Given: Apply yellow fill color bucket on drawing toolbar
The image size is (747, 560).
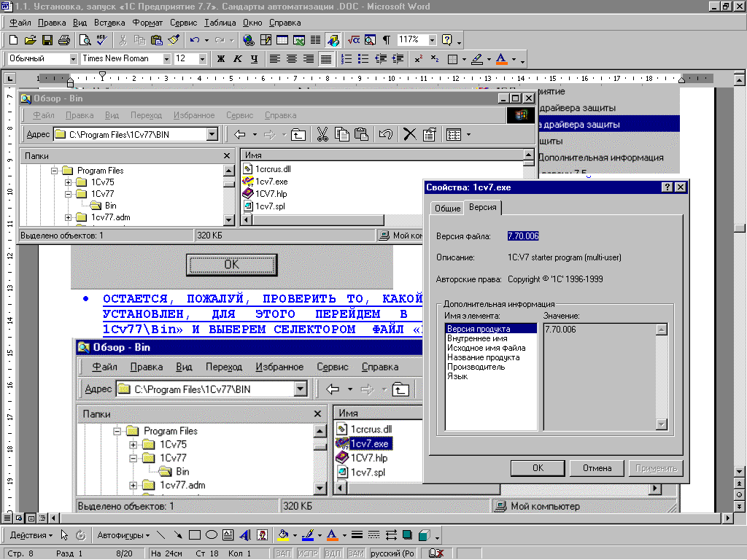Looking at the screenshot, I should point(283,535).
